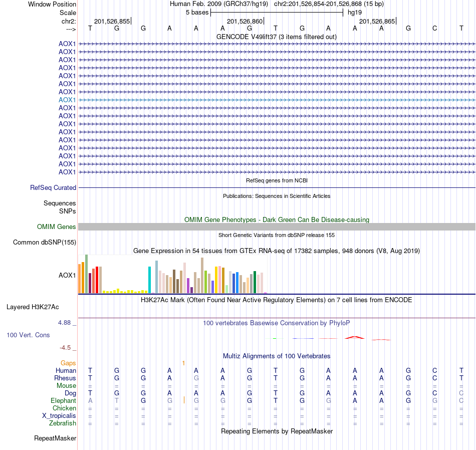Click the Common dbSNP(155) label
This screenshot has height=450, width=476.
click(45, 243)
